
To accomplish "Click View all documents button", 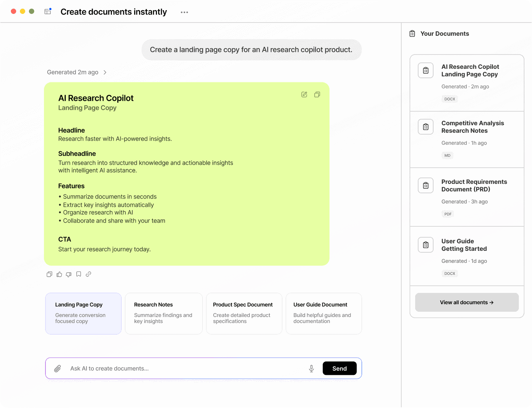I will pyautogui.click(x=467, y=302).
